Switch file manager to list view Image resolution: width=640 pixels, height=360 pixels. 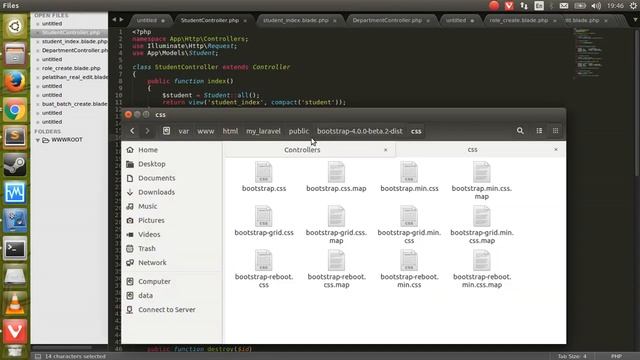[x=539, y=131]
